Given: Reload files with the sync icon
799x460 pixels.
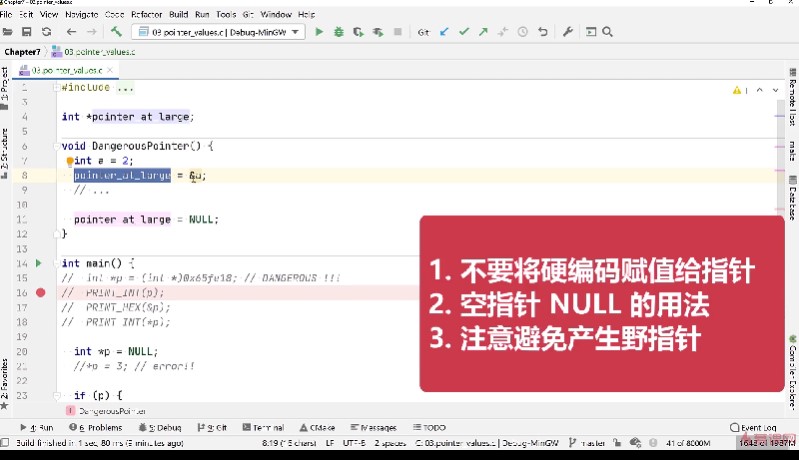Looking at the screenshot, I should (46, 32).
